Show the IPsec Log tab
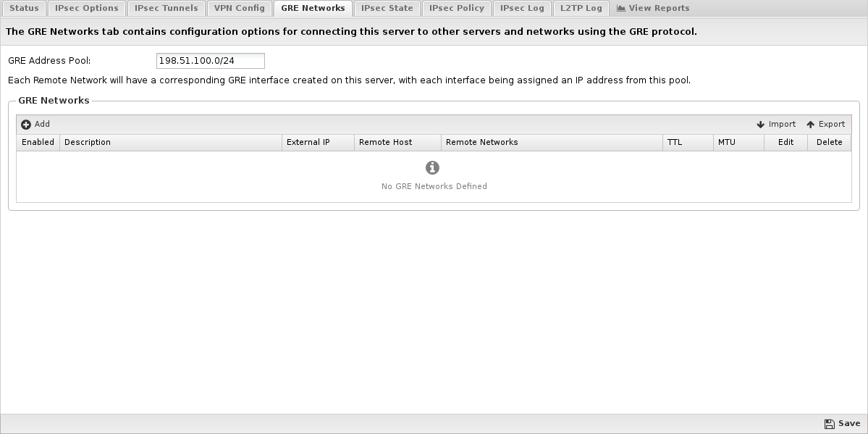Screen dimensions: 868x434 pos(522,9)
